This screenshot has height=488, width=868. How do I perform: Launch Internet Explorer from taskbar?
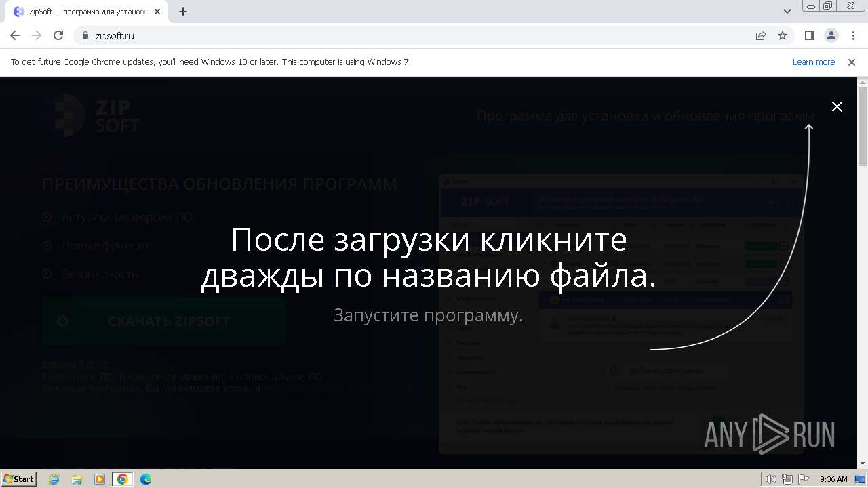click(54, 479)
